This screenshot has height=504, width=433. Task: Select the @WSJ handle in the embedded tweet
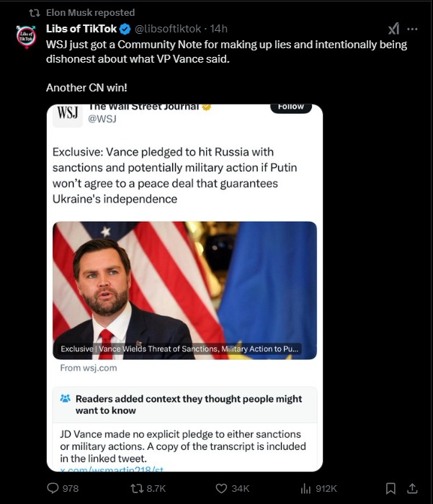coord(102,119)
